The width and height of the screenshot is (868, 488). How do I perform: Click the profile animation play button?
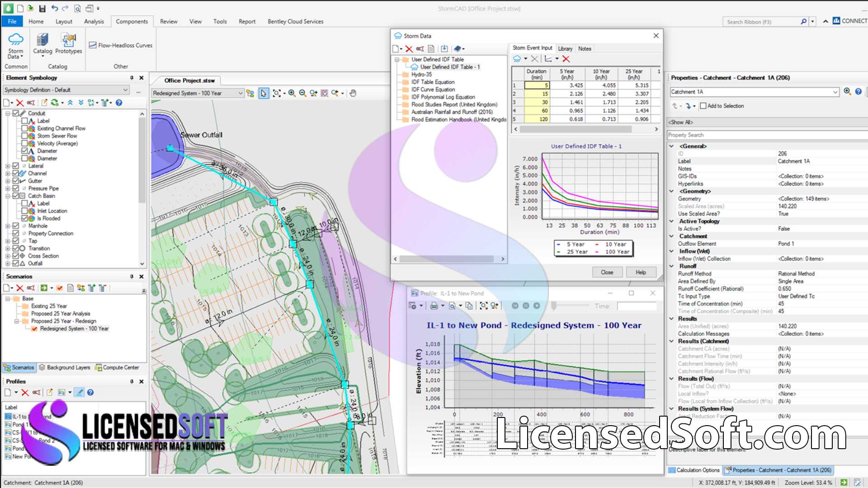[x=538, y=305]
